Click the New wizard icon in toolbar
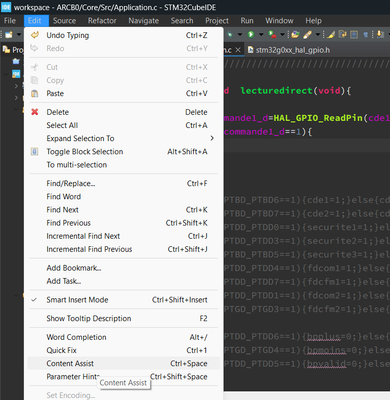This screenshot has height=400, width=390. tap(9, 34)
